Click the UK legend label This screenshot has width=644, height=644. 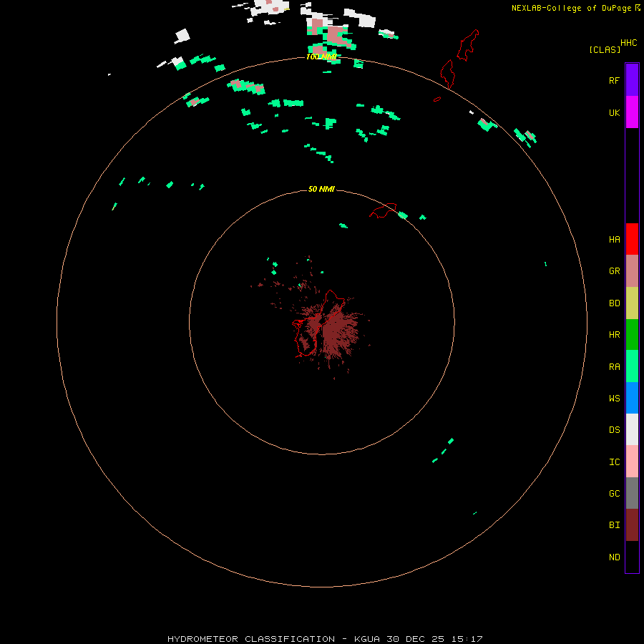(614, 113)
